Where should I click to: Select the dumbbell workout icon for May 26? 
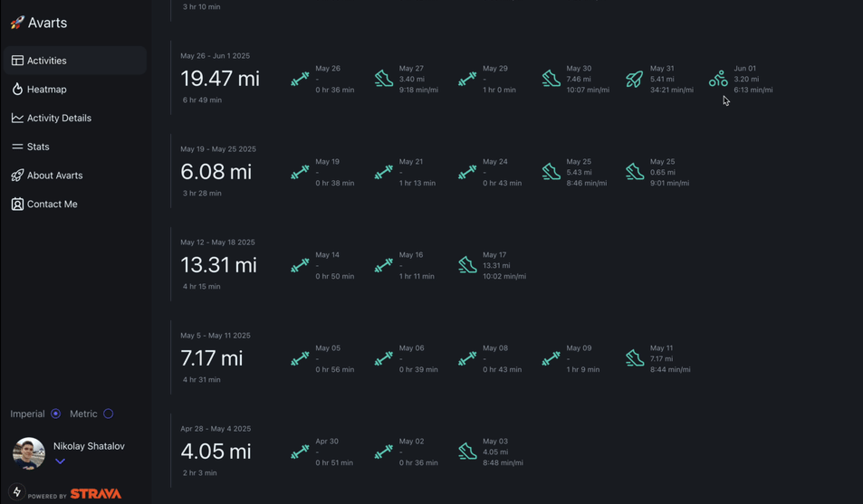tap(299, 80)
